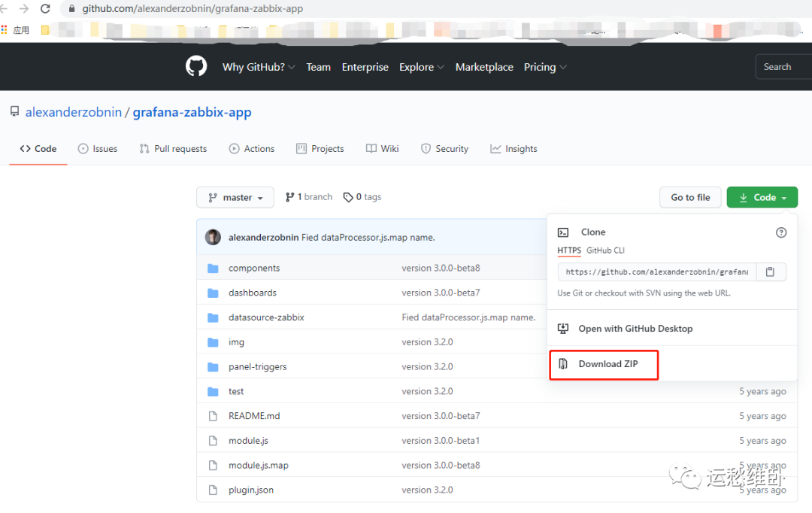Viewport: 812px width, 513px height.
Task: Click the datasource-zabbix folder icon
Action: (213, 317)
